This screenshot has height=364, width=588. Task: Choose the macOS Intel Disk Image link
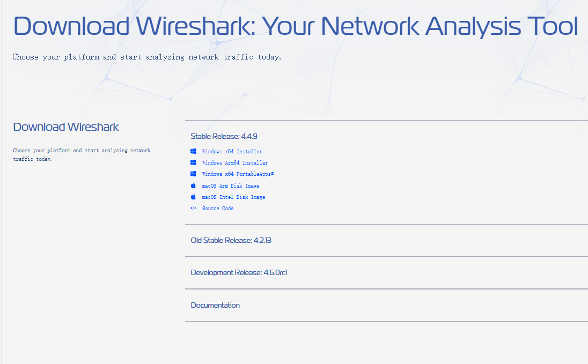click(x=233, y=197)
